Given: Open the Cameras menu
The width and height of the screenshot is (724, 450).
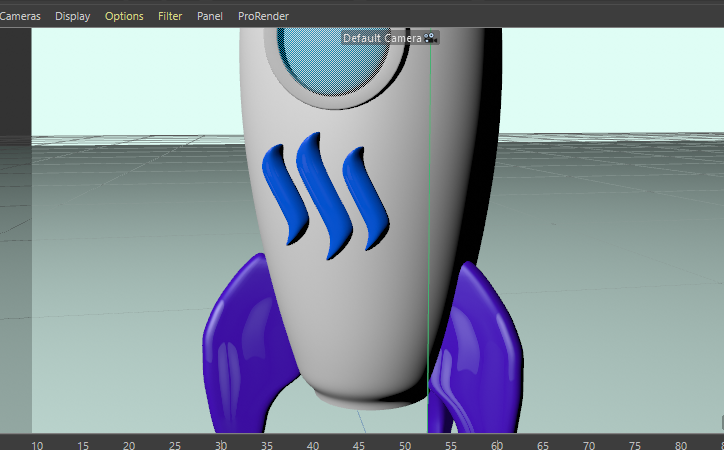Looking at the screenshot, I should tap(20, 16).
